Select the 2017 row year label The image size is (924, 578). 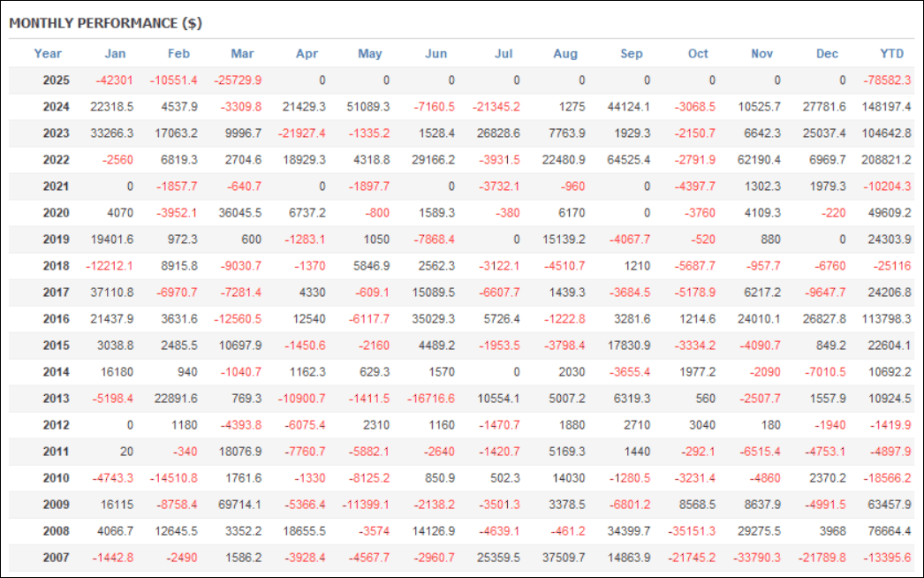(56, 293)
